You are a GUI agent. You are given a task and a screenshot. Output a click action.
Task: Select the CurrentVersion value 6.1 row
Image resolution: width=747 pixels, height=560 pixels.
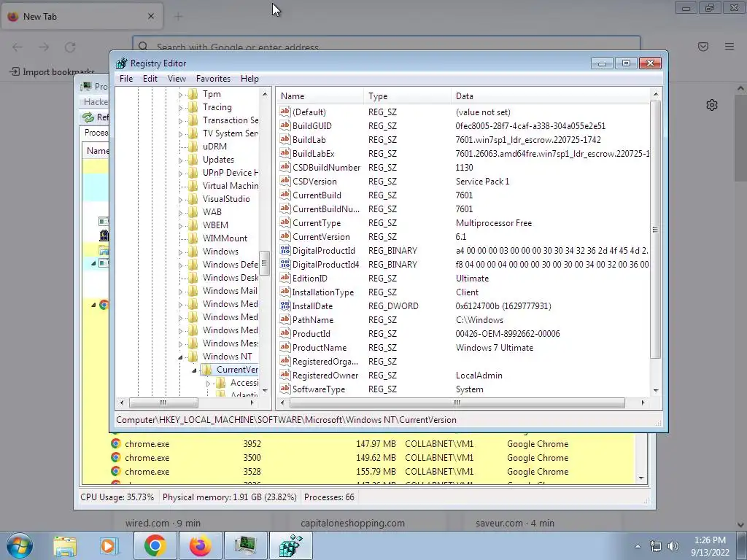pyautogui.click(x=463, y=237)
